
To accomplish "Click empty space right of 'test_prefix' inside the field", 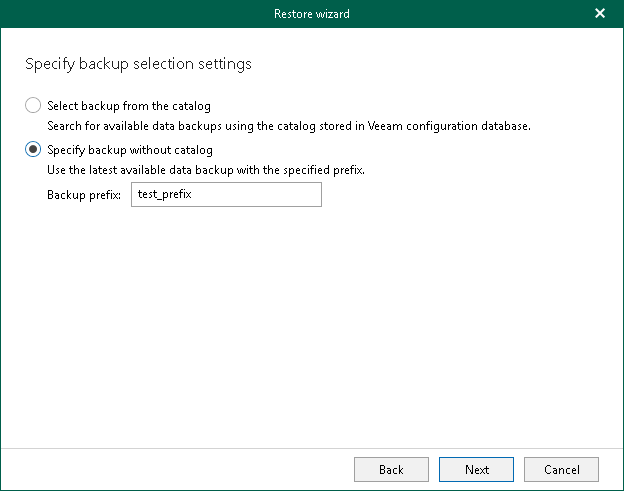I will [x=270, y=194].
